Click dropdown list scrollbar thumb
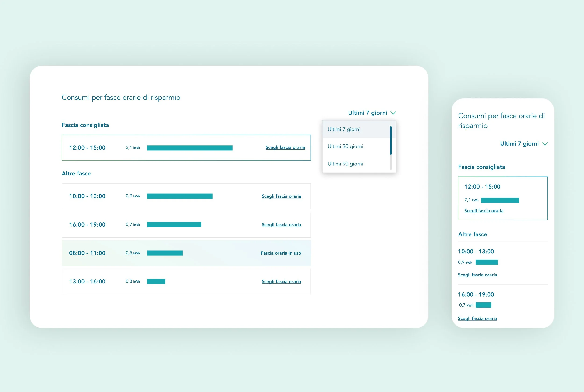 pyautogui.click(x=391, y=140)
